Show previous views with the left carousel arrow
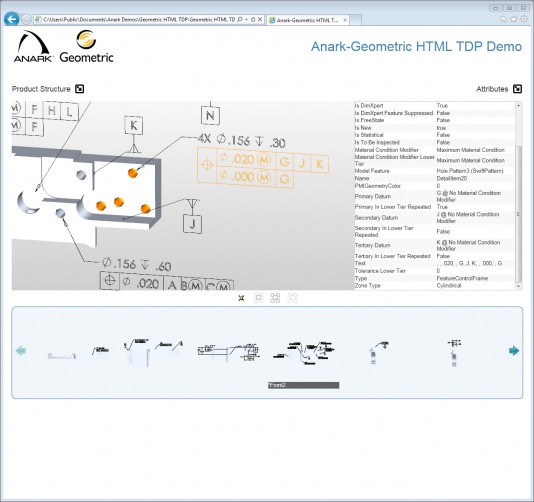 [21, 350]
